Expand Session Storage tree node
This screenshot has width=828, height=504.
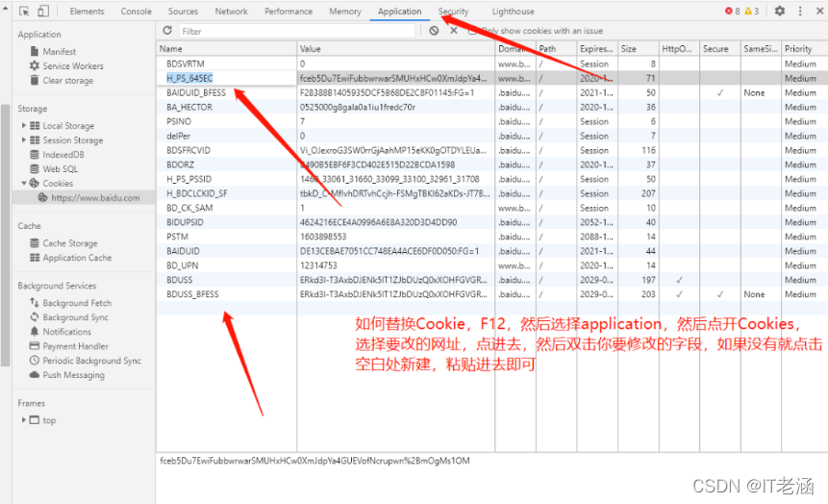24,140
